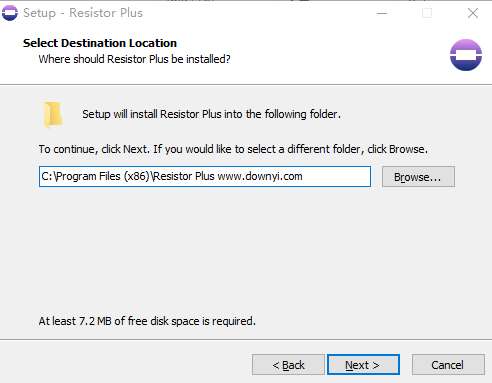
Task: Open the Browse folder dialog
Action: (418, 177)
